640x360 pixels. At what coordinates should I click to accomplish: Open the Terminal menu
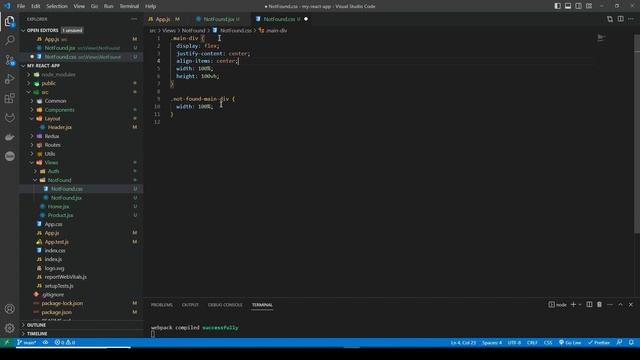129,6
